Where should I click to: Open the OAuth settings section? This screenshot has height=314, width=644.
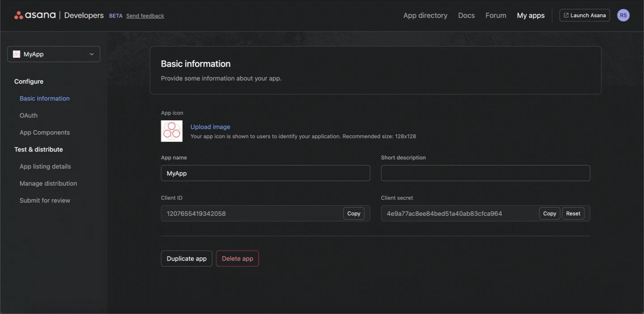point(29,115)
